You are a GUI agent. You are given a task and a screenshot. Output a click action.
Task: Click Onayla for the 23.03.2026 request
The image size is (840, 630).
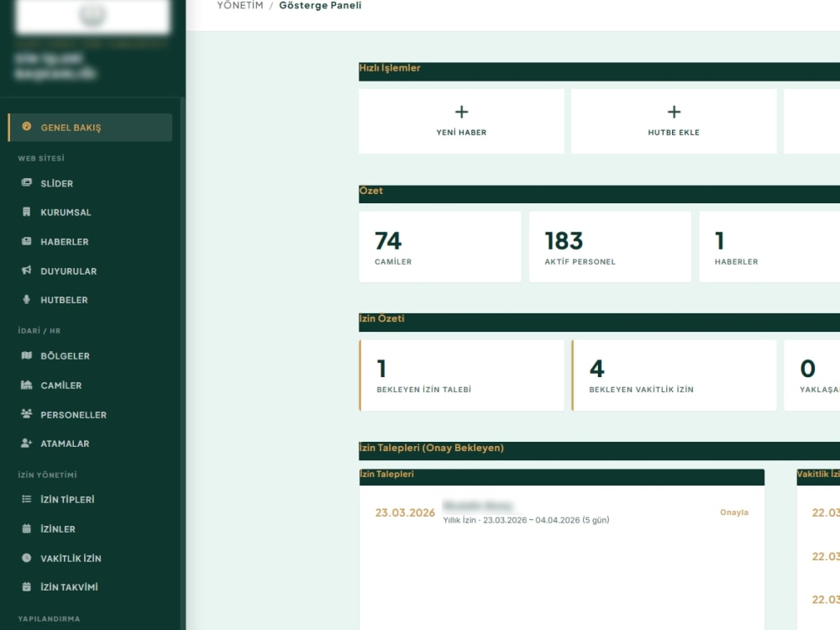click(734, 512)
